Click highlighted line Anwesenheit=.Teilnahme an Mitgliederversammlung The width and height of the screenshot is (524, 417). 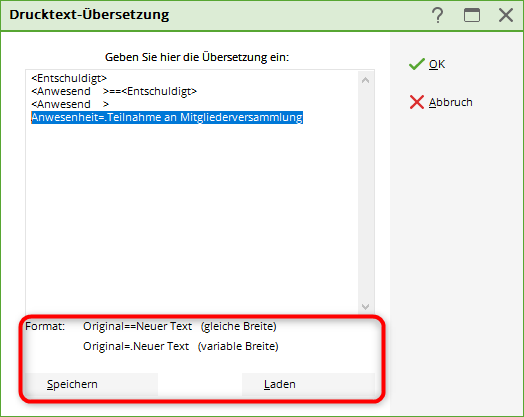[167, 117]
